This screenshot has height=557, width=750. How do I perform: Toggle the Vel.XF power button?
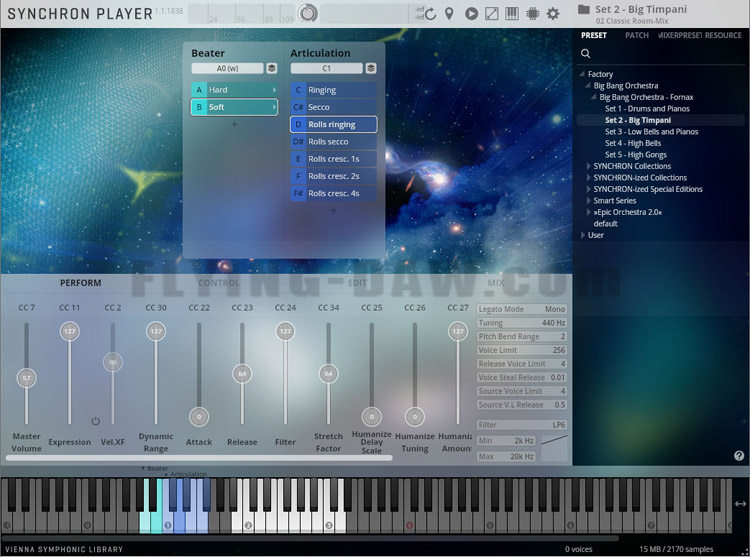(x=96, y=421)
